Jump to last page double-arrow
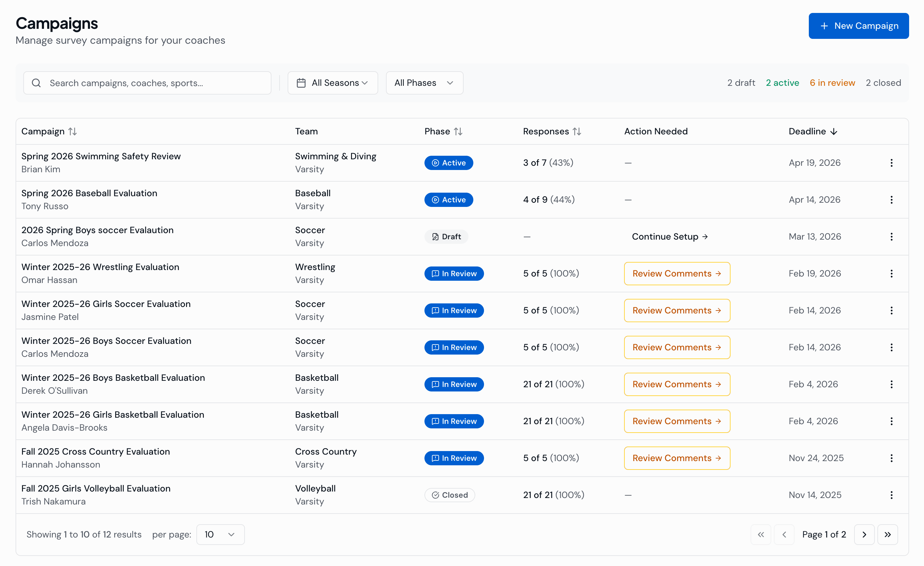924x566 pixels. click(x=887, y=534)
